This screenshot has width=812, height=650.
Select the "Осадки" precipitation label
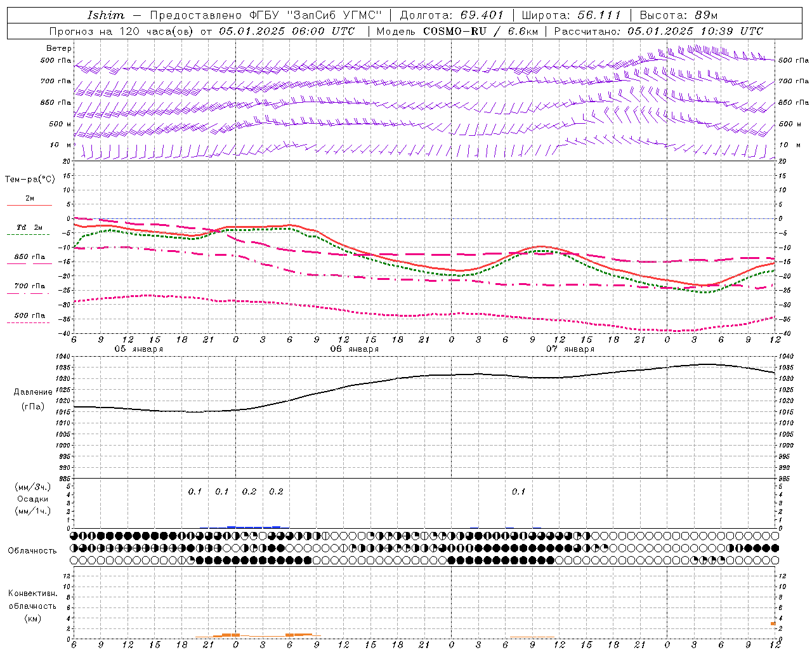click(33, 499)
